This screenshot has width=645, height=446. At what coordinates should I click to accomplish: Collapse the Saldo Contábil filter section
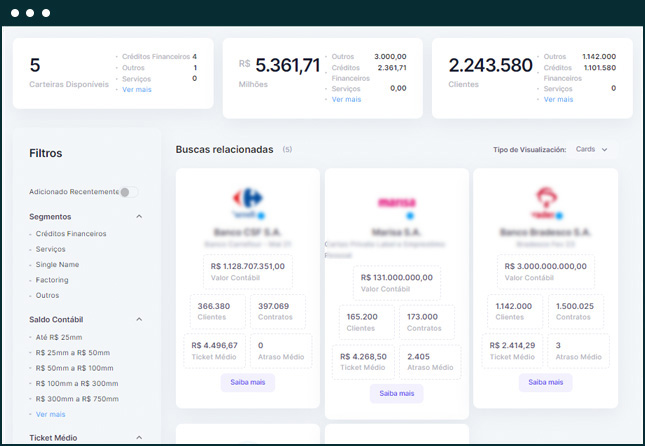[139, 319]
